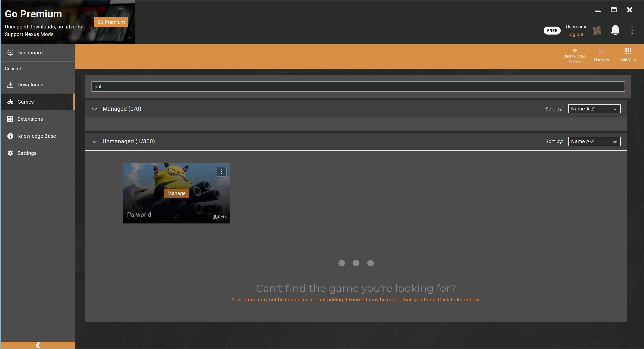Viewport: 644px width, 349px height.
Task: Click the game search input field
Action: tap(358, 86)
